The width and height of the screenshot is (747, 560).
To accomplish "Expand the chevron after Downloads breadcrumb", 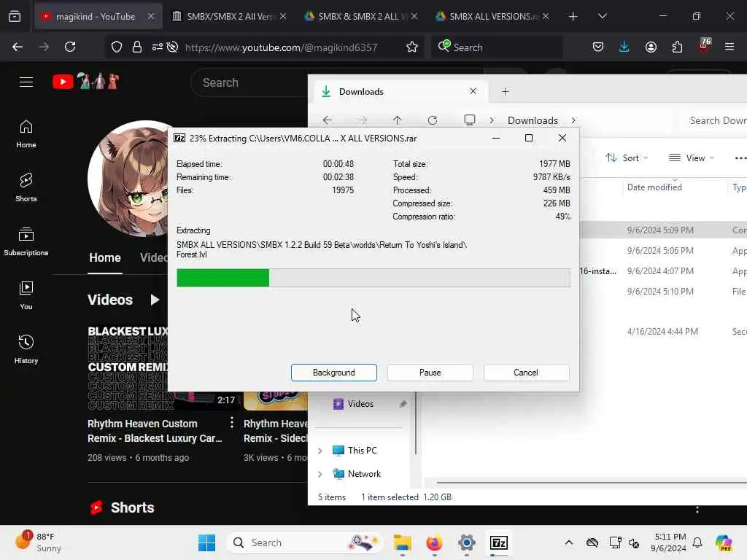I will (x=573, y=120).
